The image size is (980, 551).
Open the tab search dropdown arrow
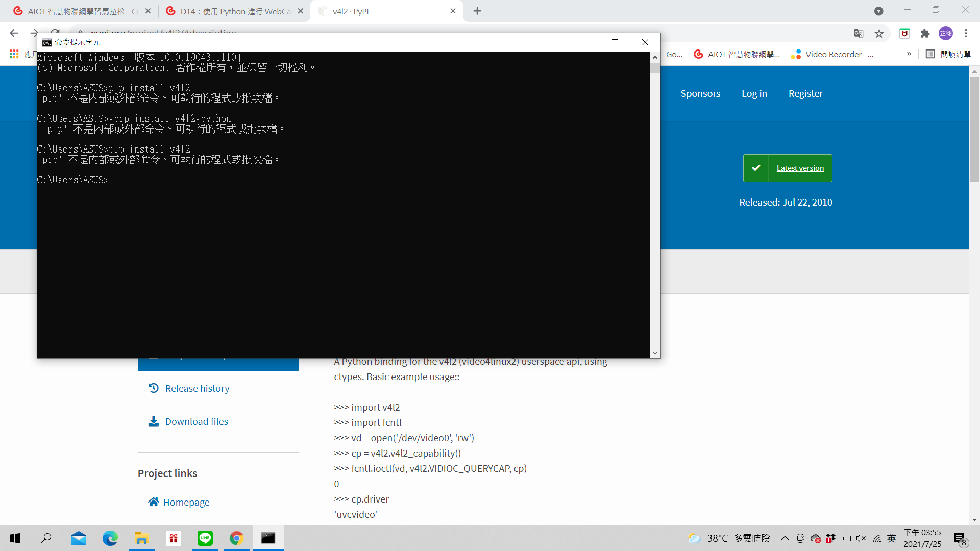(x=878, y=11)
